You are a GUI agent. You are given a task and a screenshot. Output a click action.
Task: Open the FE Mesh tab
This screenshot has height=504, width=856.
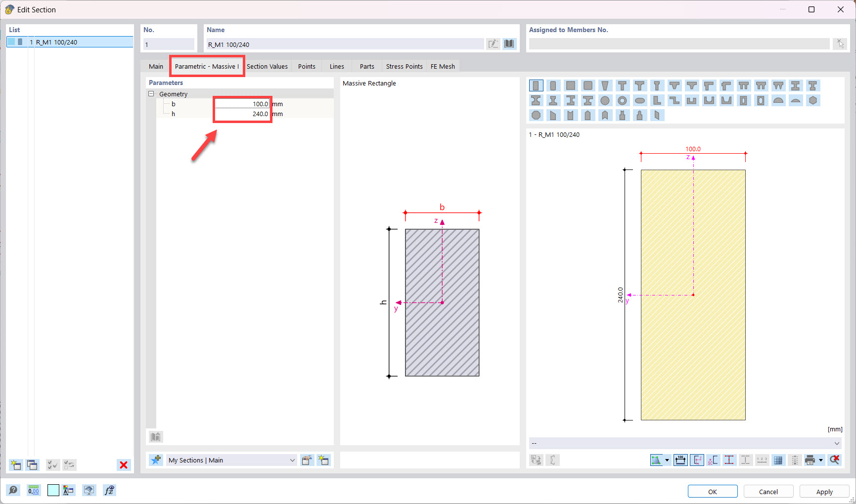443,66
